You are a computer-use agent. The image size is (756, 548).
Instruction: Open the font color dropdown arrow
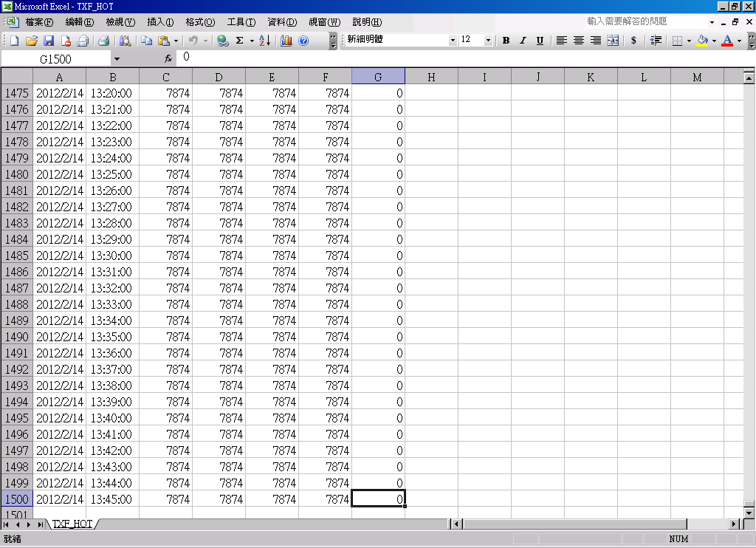[x=739, y=41]
